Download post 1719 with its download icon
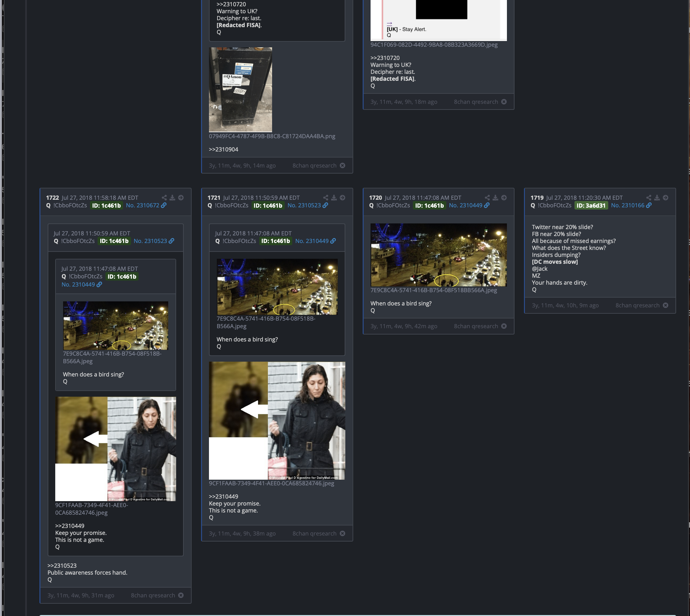 click(x=657, y=198)
